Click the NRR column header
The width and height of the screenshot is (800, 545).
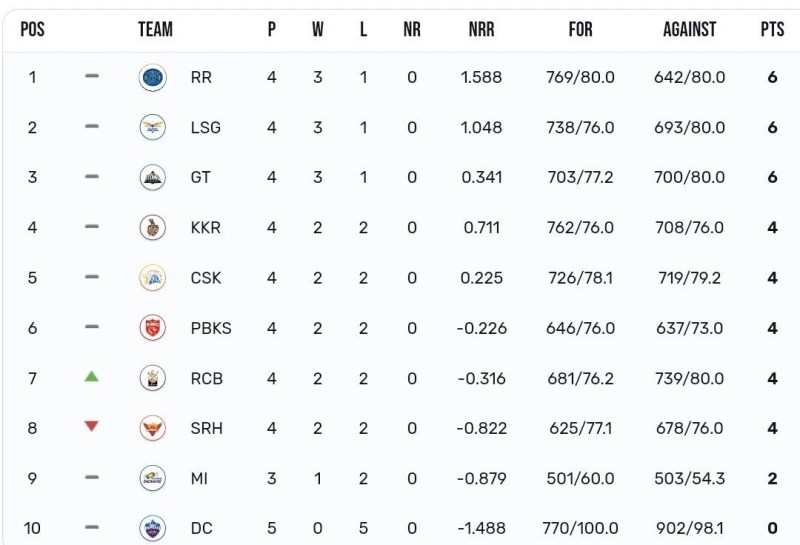pyautogui.click(x=481, y=30)
